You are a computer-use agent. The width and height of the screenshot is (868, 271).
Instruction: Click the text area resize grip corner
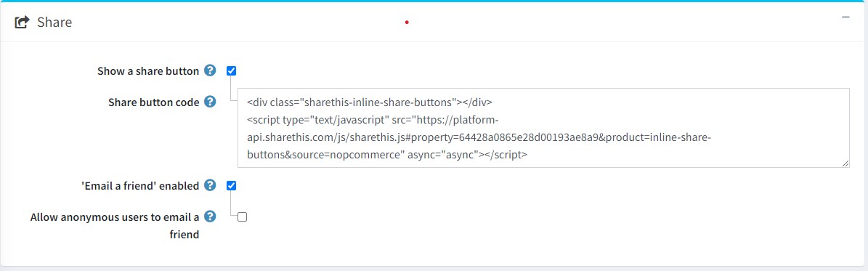click(845, 163)
